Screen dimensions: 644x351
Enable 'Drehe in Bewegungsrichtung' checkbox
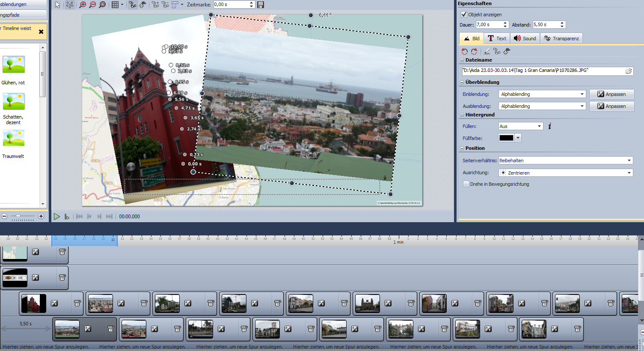[x=466, y=184]
